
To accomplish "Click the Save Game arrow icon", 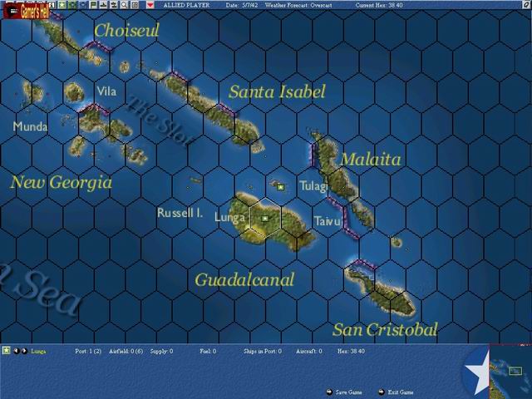I will tap(329, 392).
